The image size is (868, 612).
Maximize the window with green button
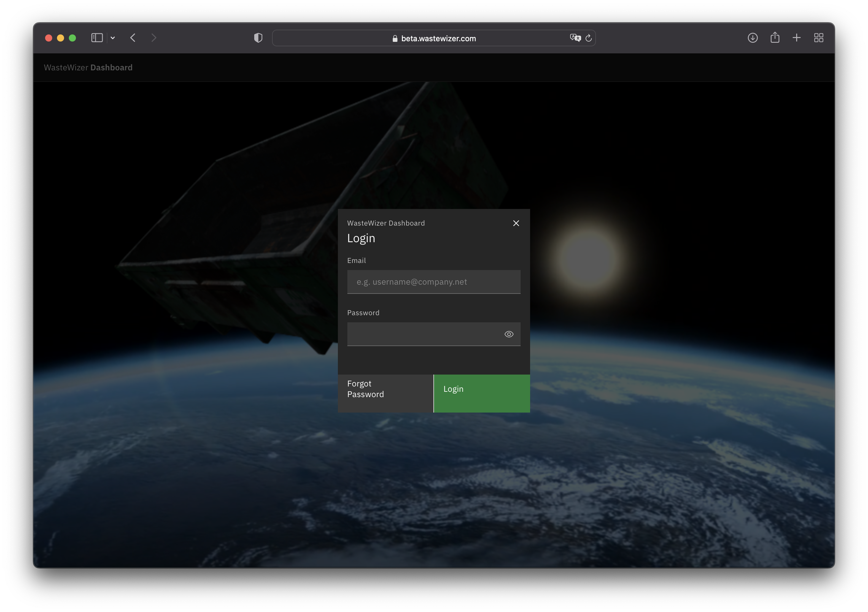[x=73, y=38]
